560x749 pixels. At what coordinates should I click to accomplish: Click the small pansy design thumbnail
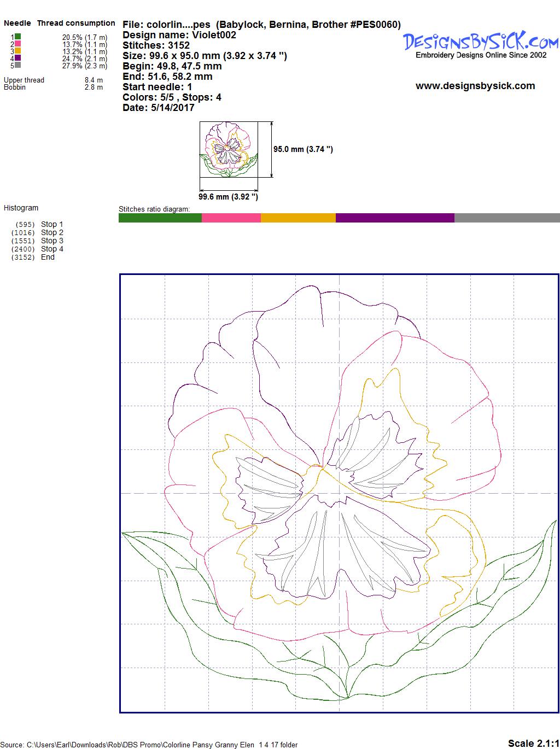point(228,149)
